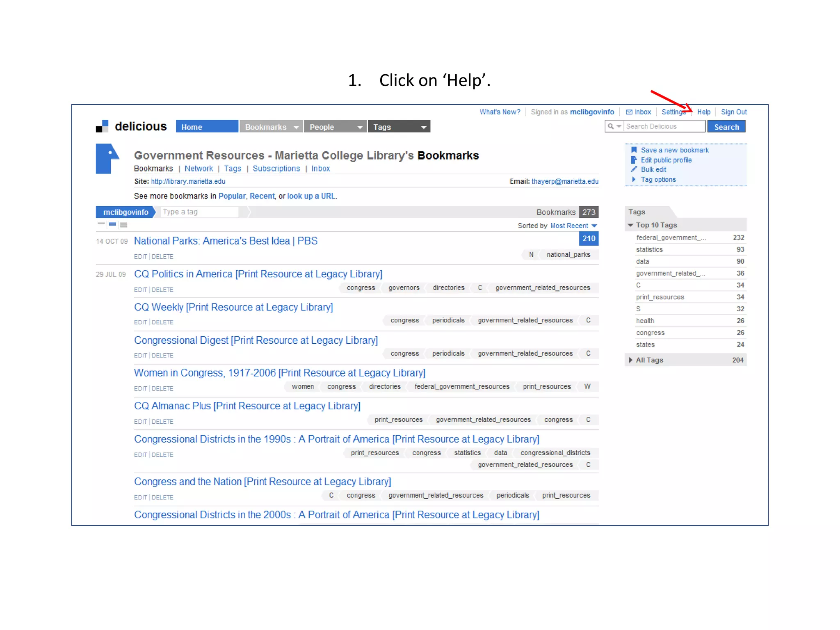Click the Type a tag field
The image size is (840, 630).
(199, 212)
